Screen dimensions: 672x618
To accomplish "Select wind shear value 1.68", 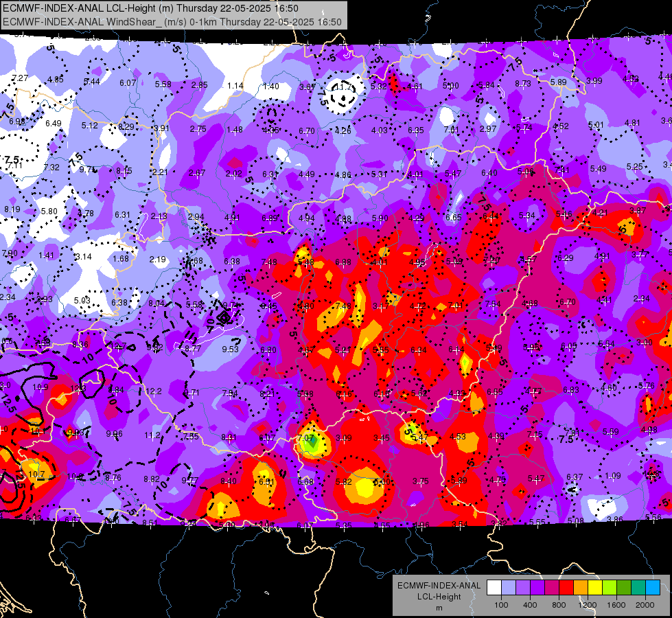I will coord(120,258).
